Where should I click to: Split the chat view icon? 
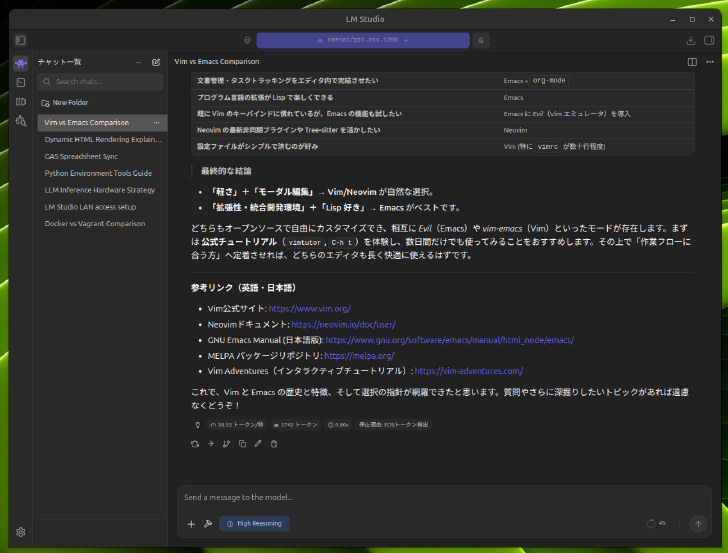[x=692, y=62]
